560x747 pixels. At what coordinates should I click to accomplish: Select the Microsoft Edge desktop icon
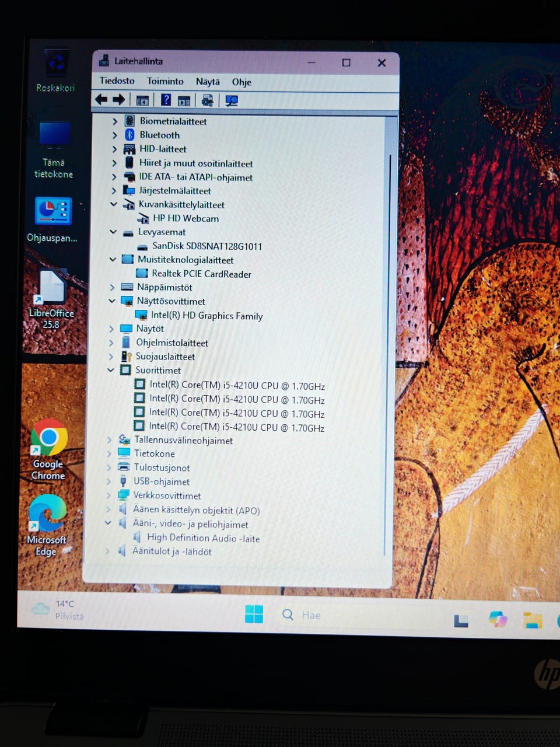[x=47, y=525]
